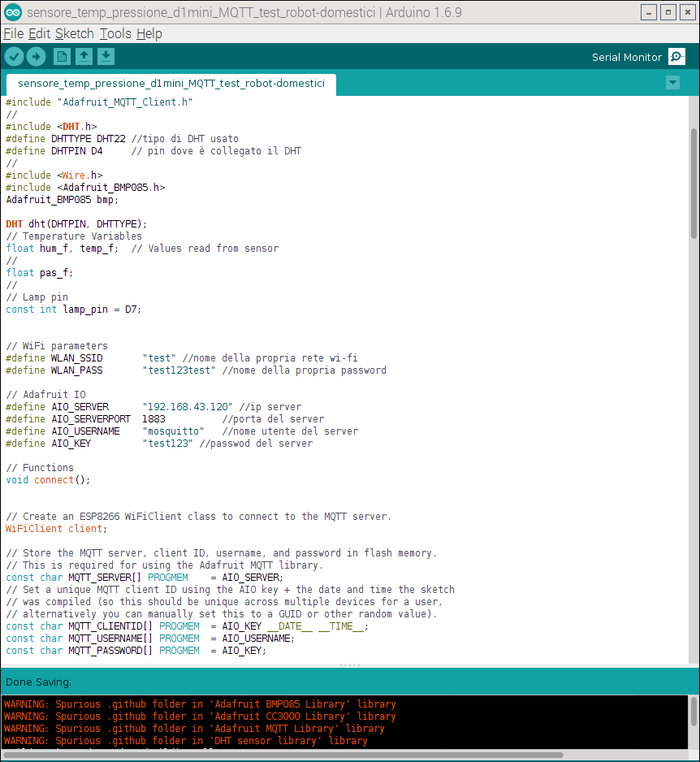700x762 pixels.
Task: Click the "Create an ESP8266 WiFiClient class" comment
Action: coord(198,516)
